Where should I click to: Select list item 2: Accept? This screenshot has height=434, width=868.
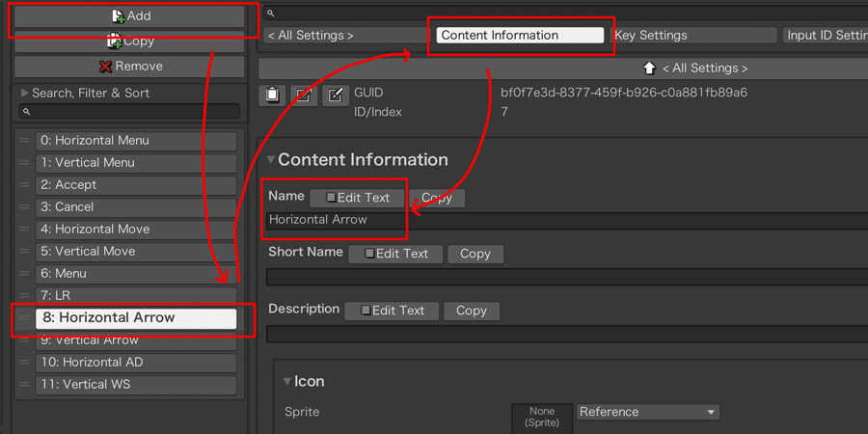pyautogui.click(x=136, y=185)
